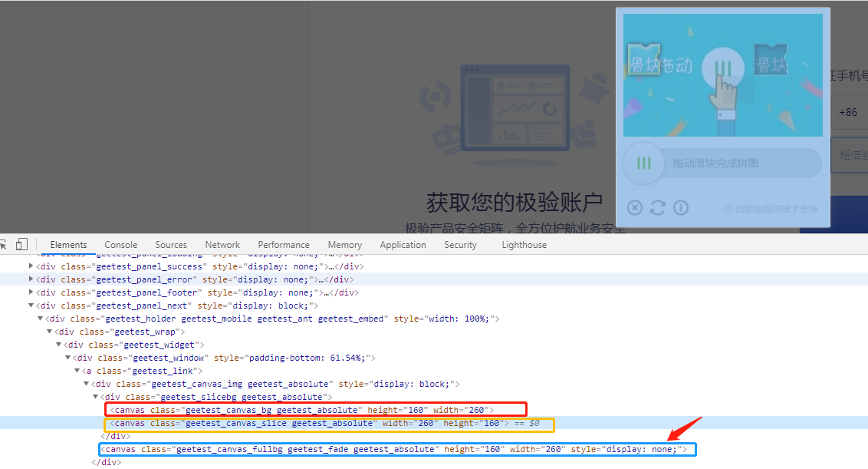Refresh the captcha puzzle image
Image resolution: width=868 pixels, height=469 pixels.
coord(657,208)
